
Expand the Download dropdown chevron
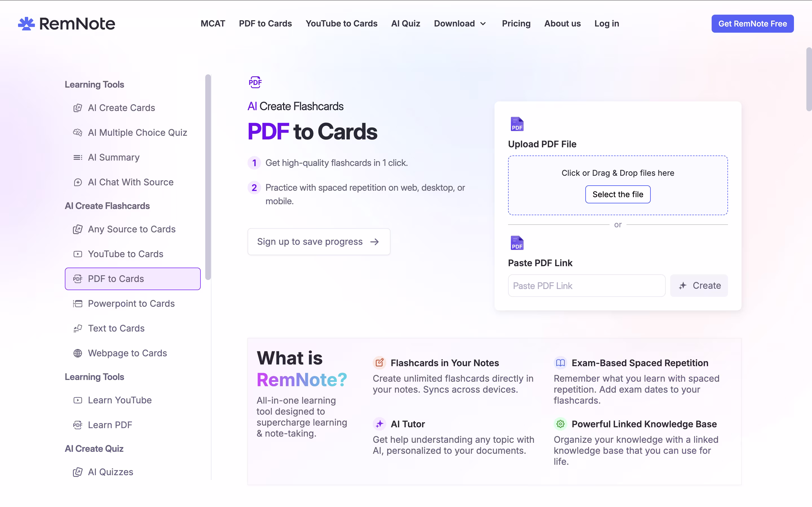click(x=483, y=24)
